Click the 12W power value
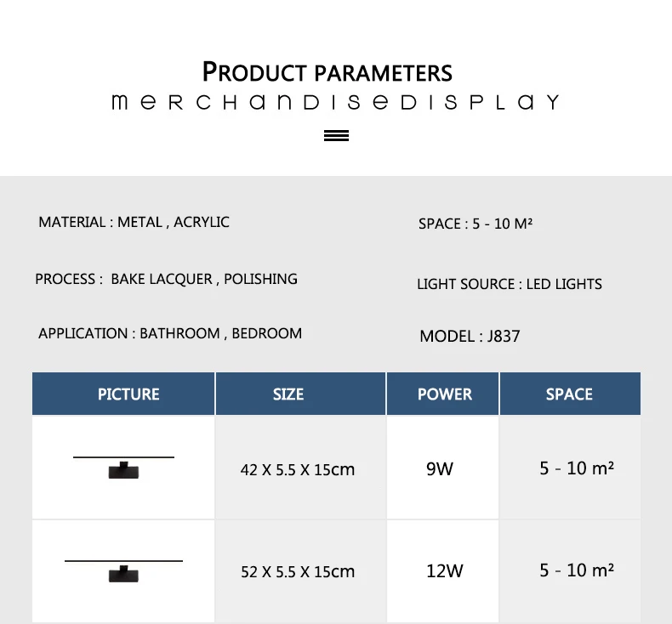 coord(444,571)
